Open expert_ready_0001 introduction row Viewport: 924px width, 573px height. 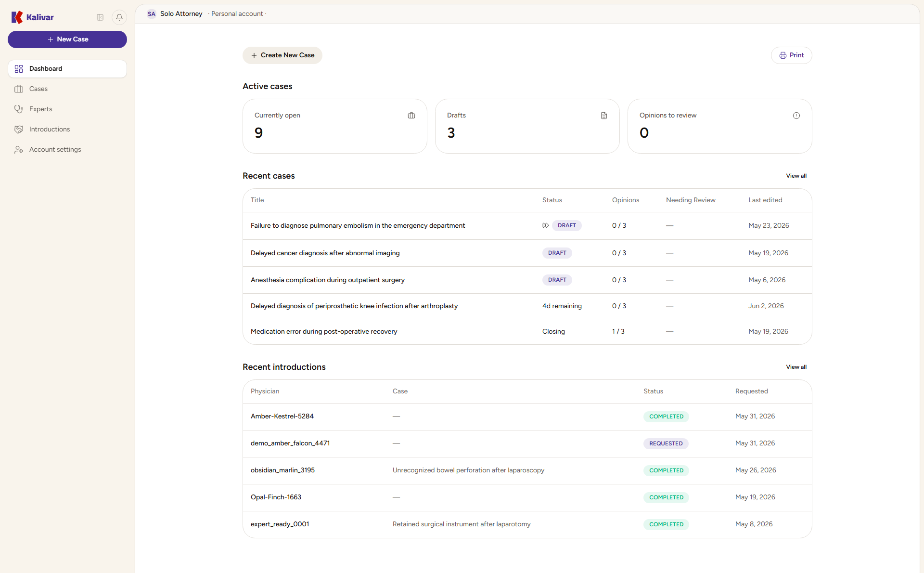click(x=527, y=525)
